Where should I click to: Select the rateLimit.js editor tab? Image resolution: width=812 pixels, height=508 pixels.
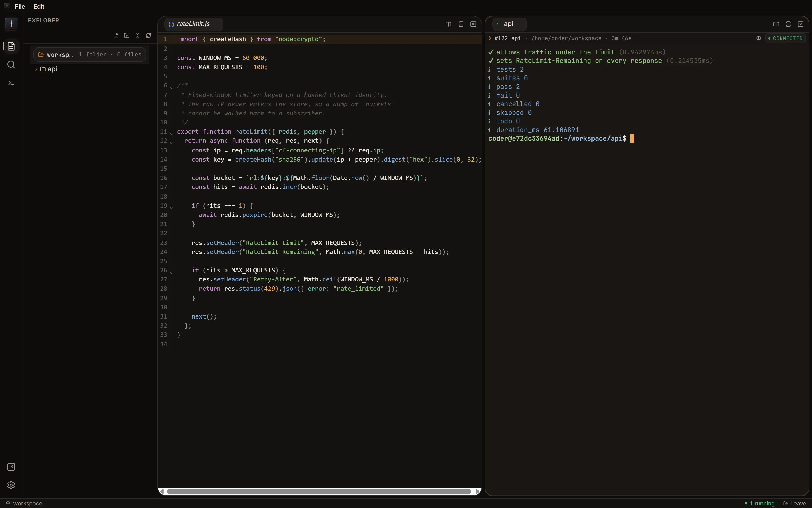pyautogui.click(x=194, y=24)
